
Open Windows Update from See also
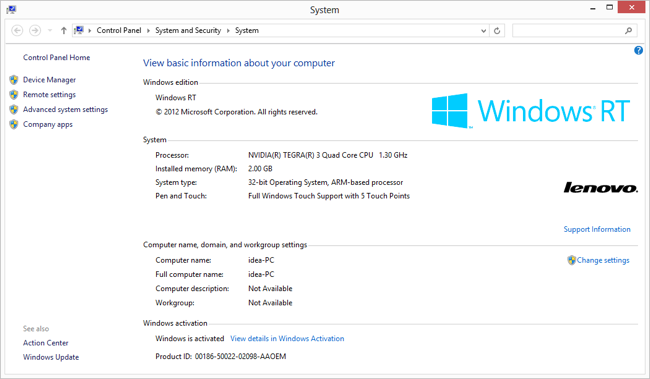pyautogui.click(x=51, y=357)
